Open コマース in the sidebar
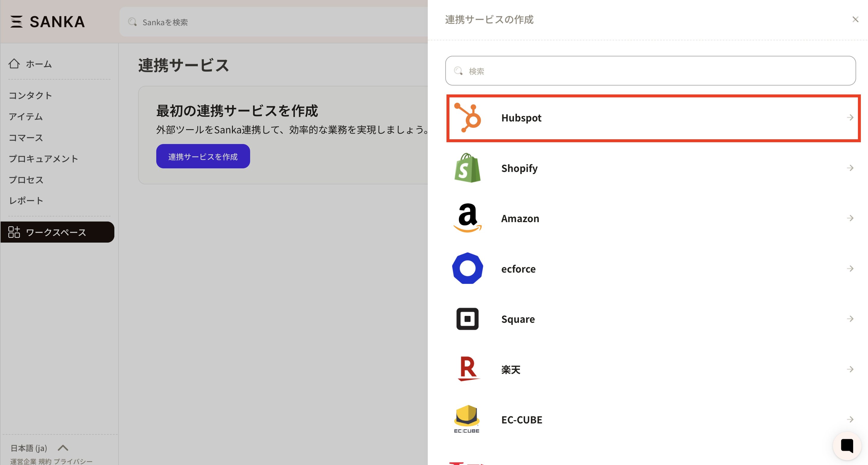868x465 pixels. (26, 138)
